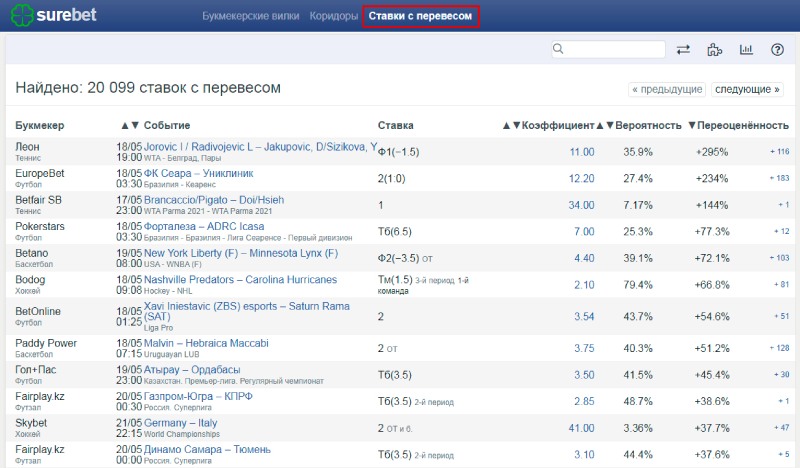The height and width of the screenshot is (468, 800).
Task: Click coefficient 3.75 in Paddy Power row
Action: pyautogui.click(x=584, y=349)
